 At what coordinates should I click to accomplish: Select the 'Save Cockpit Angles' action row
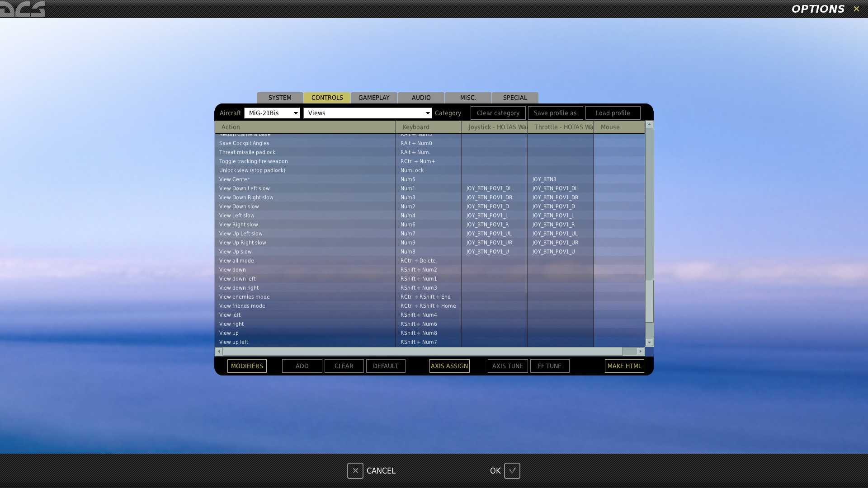click(430, 143)
